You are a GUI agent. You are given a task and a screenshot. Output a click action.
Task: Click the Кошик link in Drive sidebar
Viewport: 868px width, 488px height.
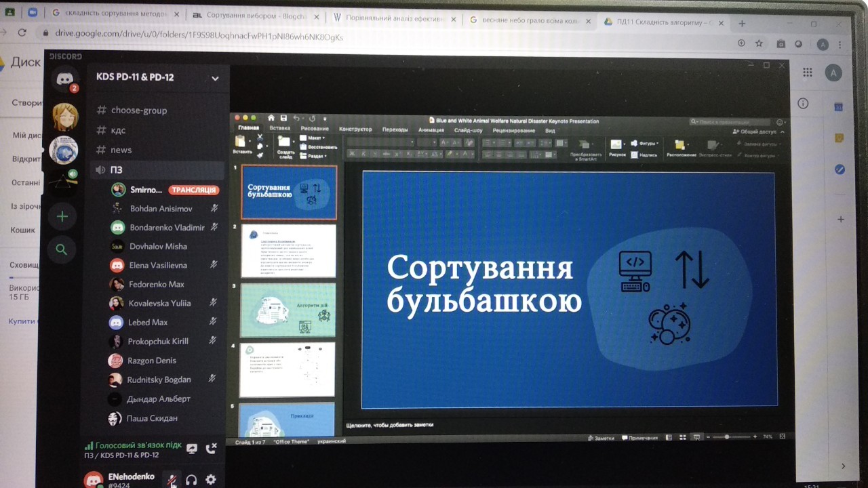pos(23,230)
